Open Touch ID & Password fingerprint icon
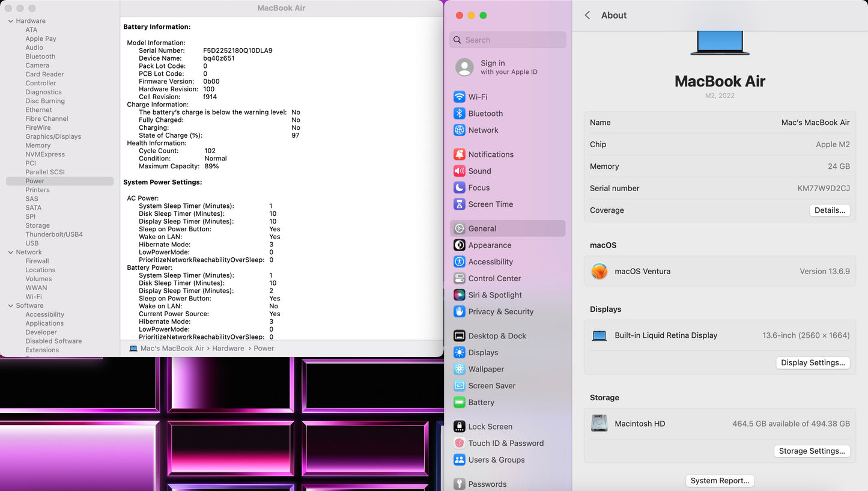The image size is (868, 491). pos(460,444)
